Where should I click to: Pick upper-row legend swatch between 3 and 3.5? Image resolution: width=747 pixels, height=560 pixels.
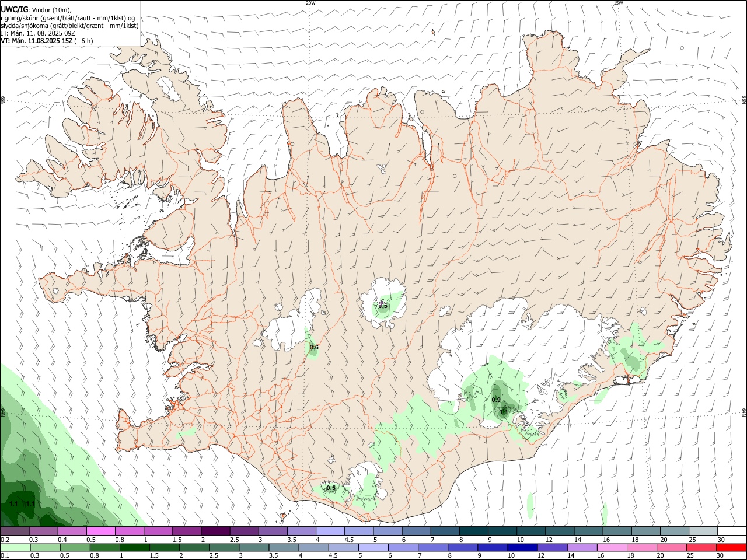click(x=273, y=531)
